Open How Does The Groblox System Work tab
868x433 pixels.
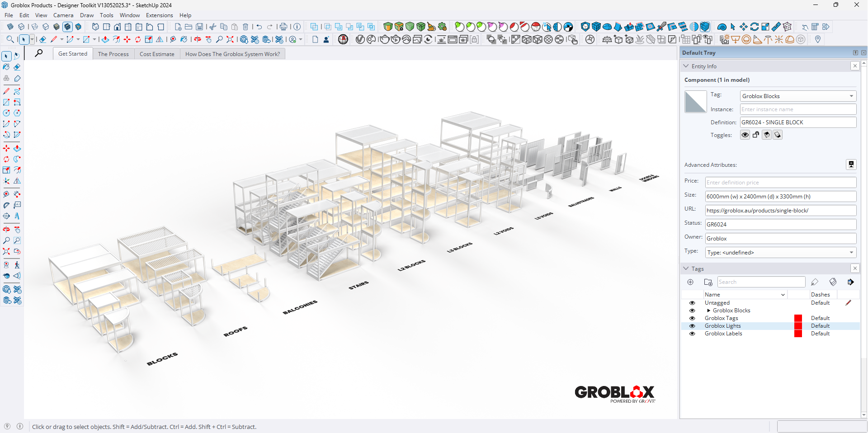pyautogui.click(x=232, y=54)
